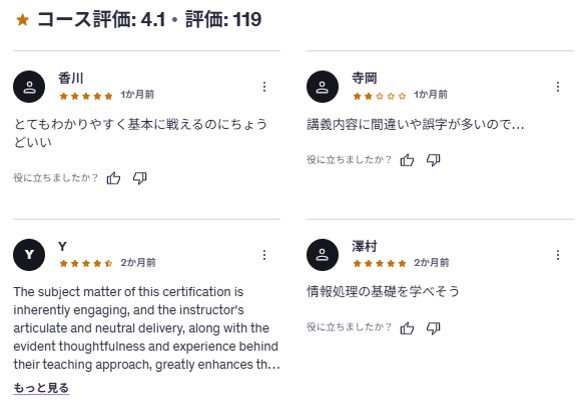Open three-dot menu on 澤村's review
The height and width of the screenshot is (405, 584).
tap(558, 255)
